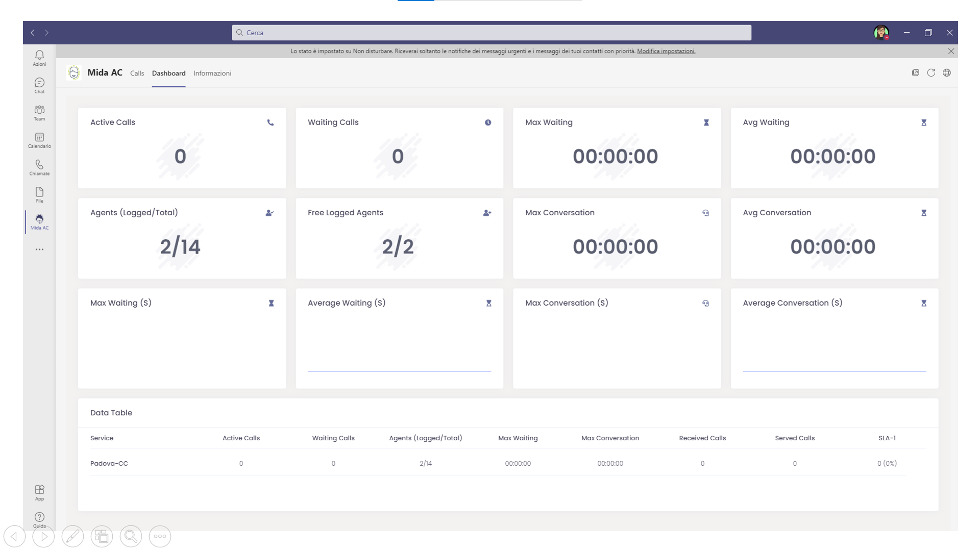Open the app in browser via globe icon

click(x=947, y=73)
